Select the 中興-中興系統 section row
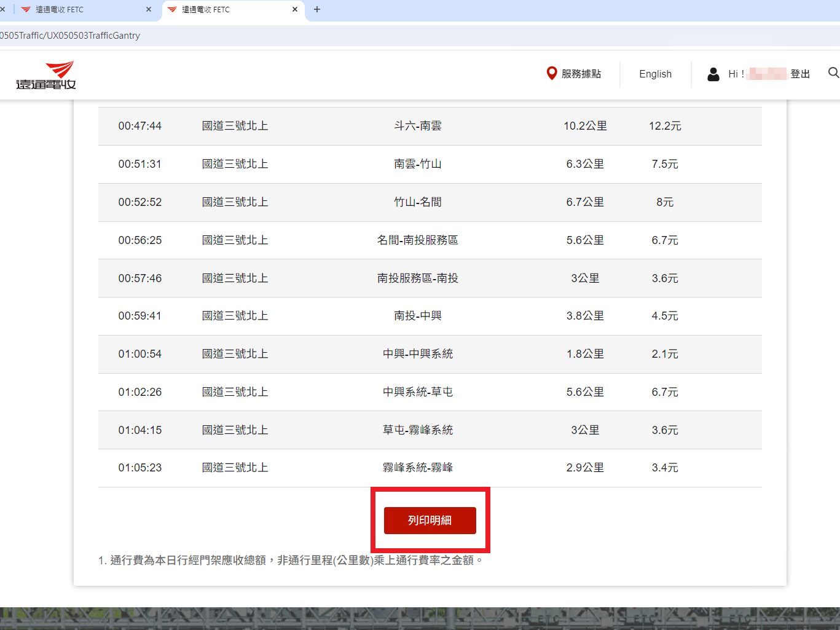Image resolution: width=840 pixels, height=630 pixels. click(x=417, y=354)
